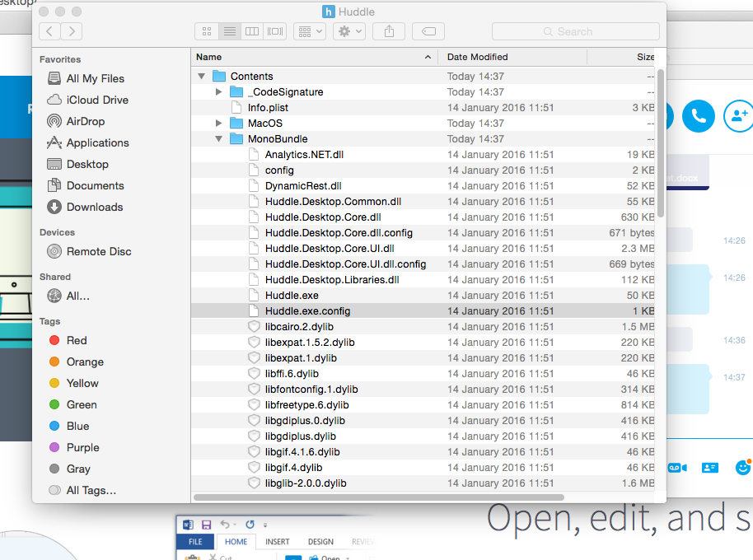Select Huddle.exe.config file
Image resolution: width=753 pixels, height=560 pixels.
(x=423, y=311)
